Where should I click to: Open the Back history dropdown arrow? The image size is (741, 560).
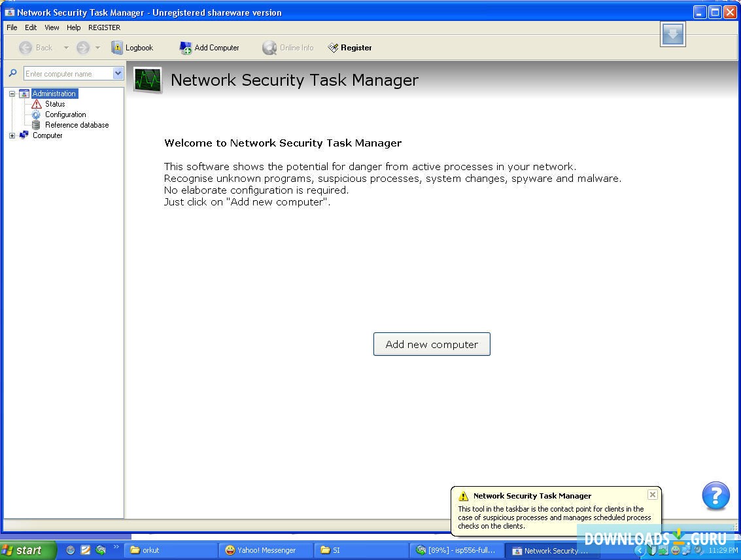pos(66,48)
